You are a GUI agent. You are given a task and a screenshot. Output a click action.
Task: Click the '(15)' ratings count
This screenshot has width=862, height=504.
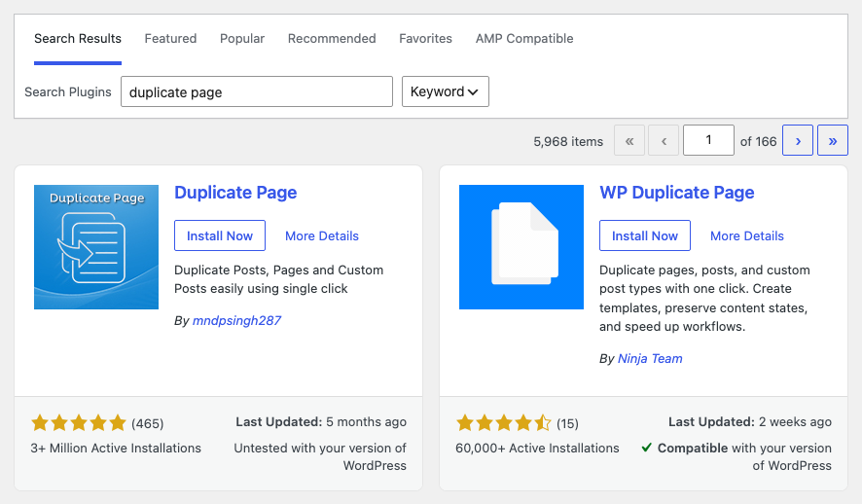pos(567,423)
